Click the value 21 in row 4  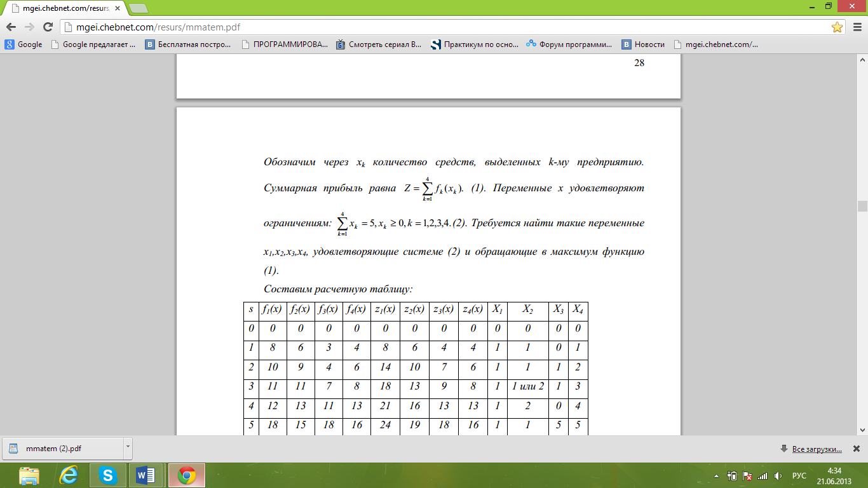pyautogui.click(x=385, y=405)
